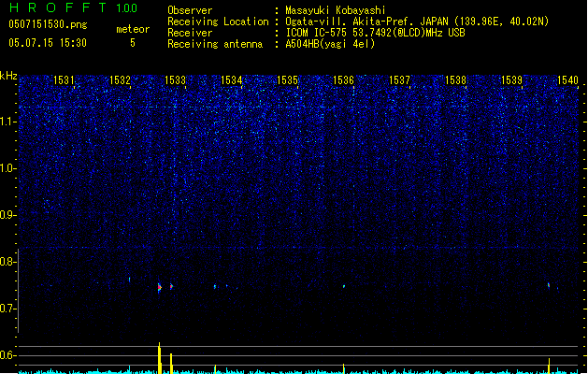Click the 0.8 kHz frequency label
The image size is (588, 374).
8,262
